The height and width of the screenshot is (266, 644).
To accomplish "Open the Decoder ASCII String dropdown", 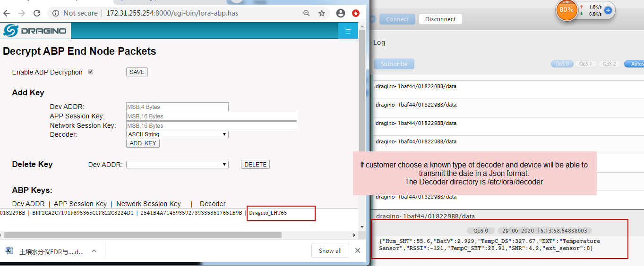I will pyautogui.click(x=177, y=134).
